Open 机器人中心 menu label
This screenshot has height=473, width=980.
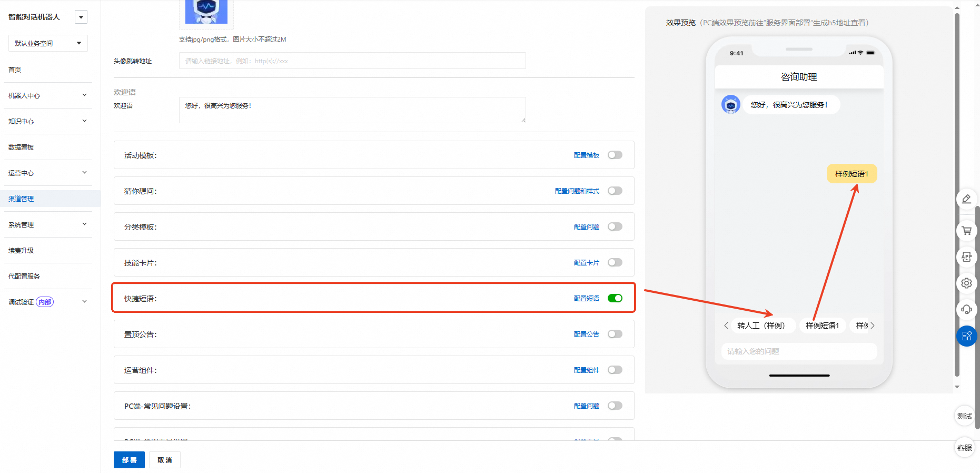click(x=24, y=95)
